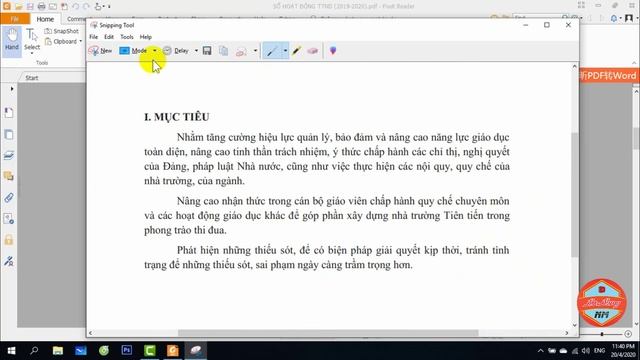Click the Snipping Tool taskbar icon

(196, 351)
